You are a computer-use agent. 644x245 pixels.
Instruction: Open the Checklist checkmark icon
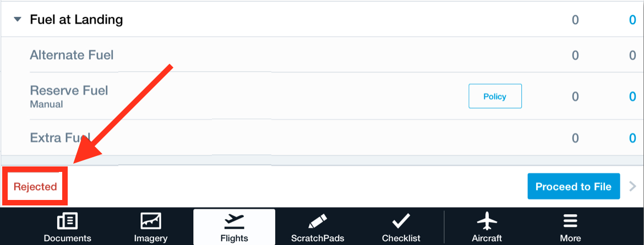401,221
